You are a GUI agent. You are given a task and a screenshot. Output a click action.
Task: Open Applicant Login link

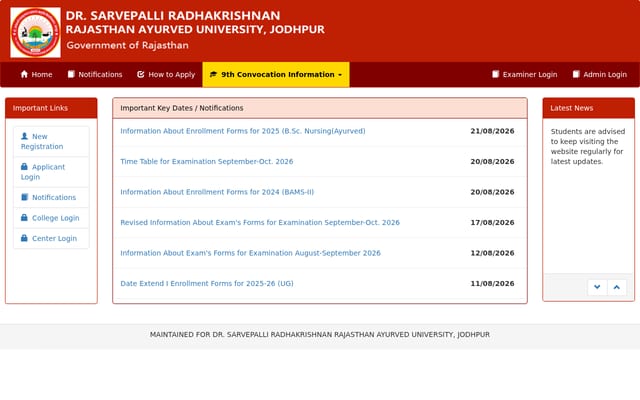tap(51, 172)
